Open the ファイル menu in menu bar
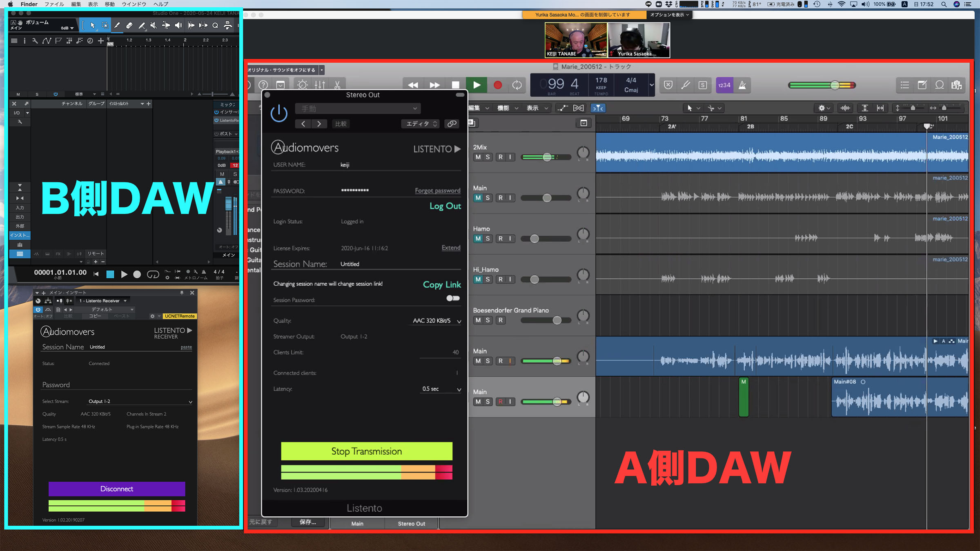The width and height of the screenshot is (980, 551). pos(54,4)
